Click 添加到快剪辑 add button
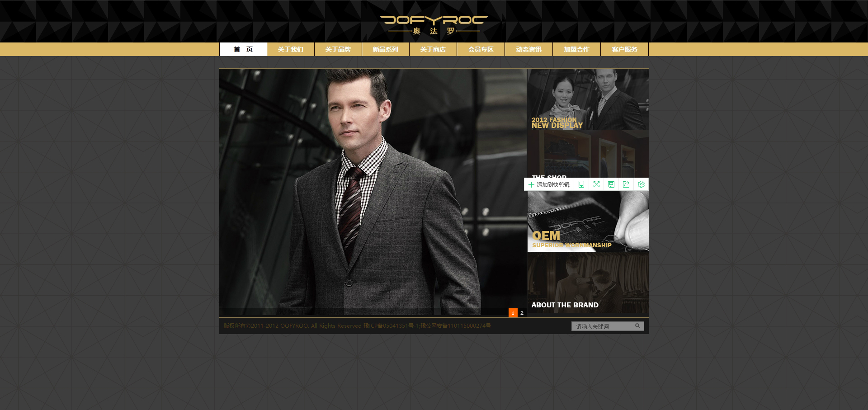 coord(549,184)
